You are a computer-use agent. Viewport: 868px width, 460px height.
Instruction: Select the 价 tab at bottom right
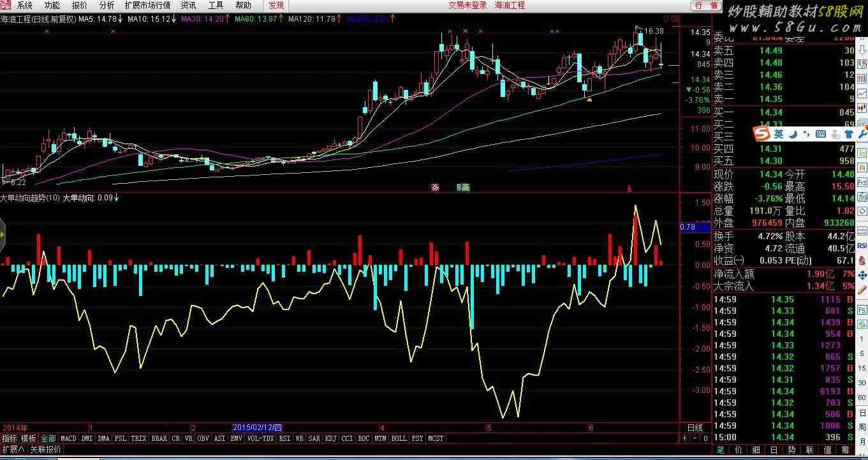coord(738,449)
